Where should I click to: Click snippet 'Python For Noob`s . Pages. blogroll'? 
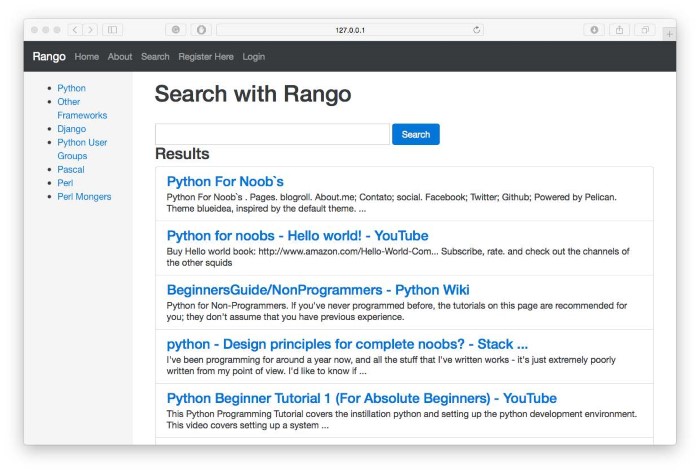click(x=392, y=203)
